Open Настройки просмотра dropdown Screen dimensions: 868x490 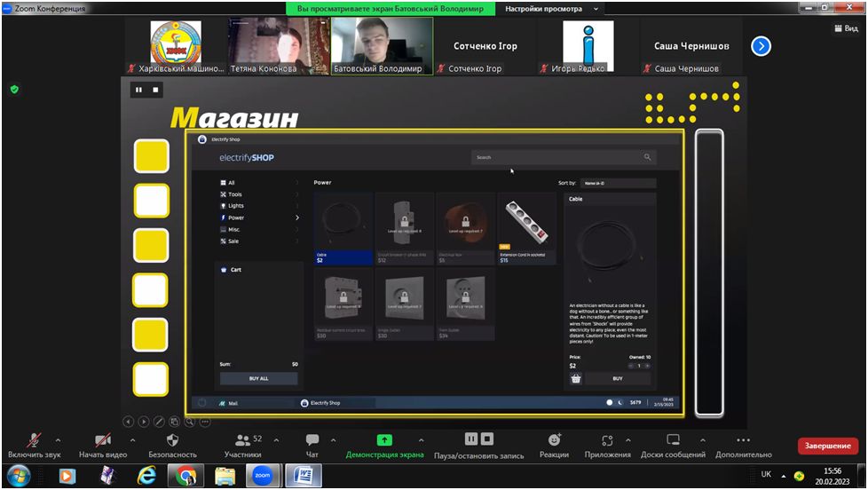(x=551, y=9)
